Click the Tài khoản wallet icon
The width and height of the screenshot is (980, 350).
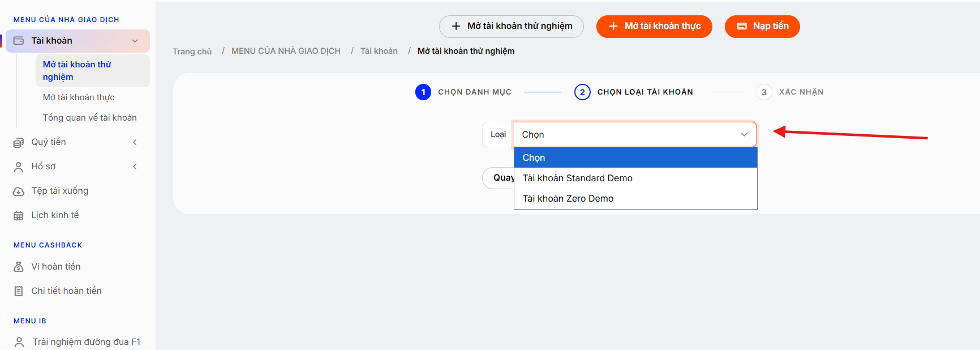19,41
